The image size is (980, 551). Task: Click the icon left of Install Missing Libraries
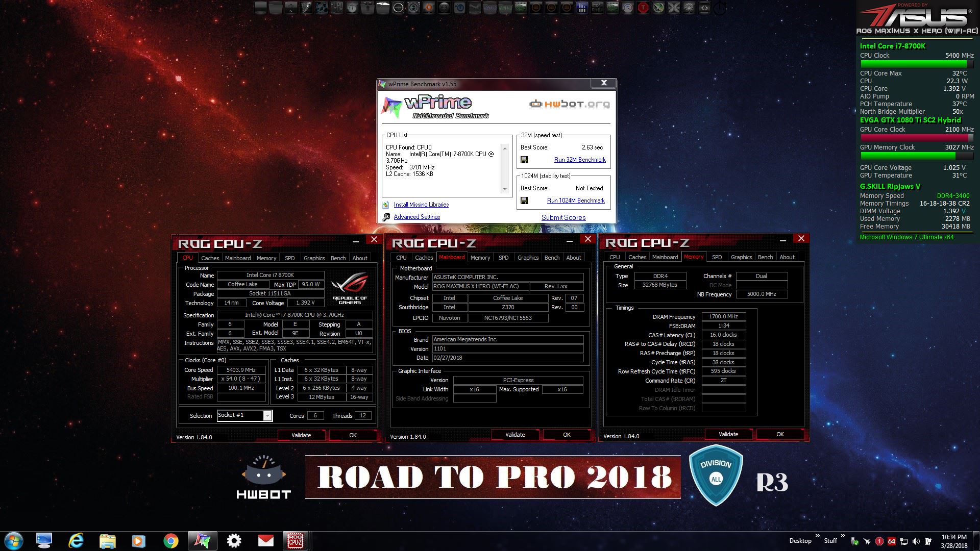[x=386, y=205]
